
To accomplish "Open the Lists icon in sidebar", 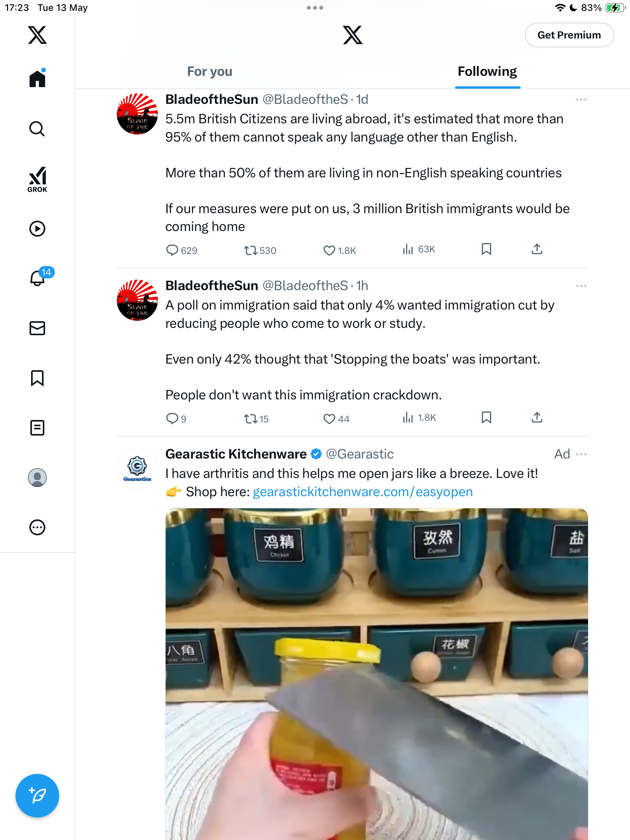I will [37, 428].
